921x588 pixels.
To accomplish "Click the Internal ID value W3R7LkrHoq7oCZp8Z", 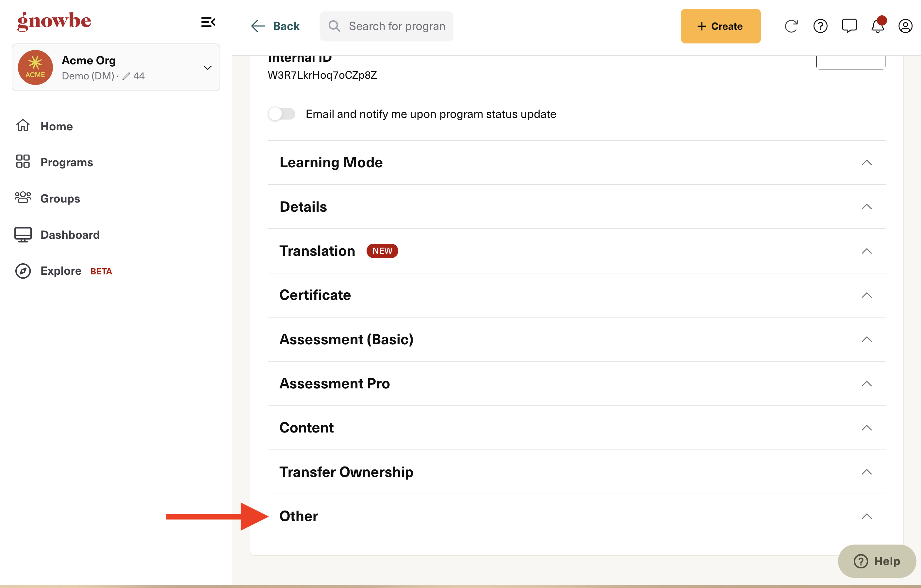I will point(322,75).
